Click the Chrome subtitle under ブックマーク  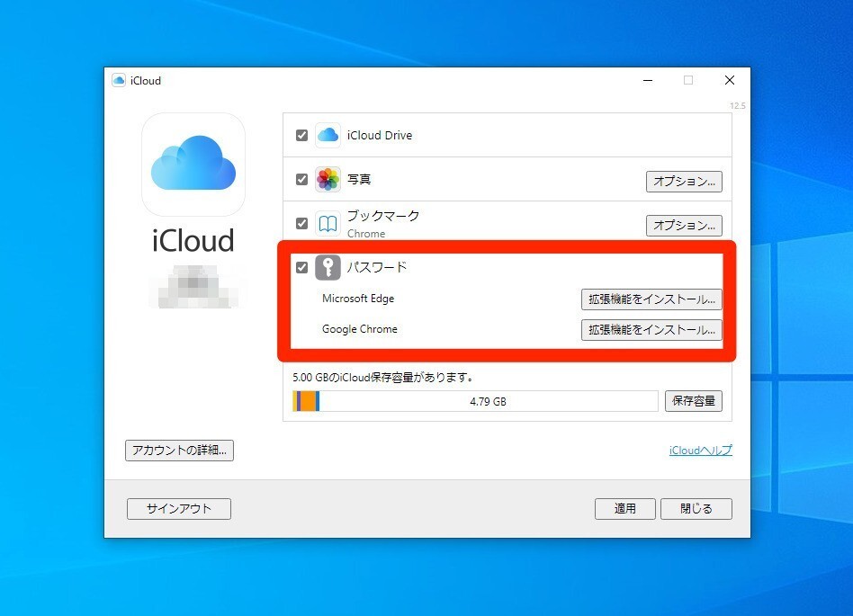[366, 234]
